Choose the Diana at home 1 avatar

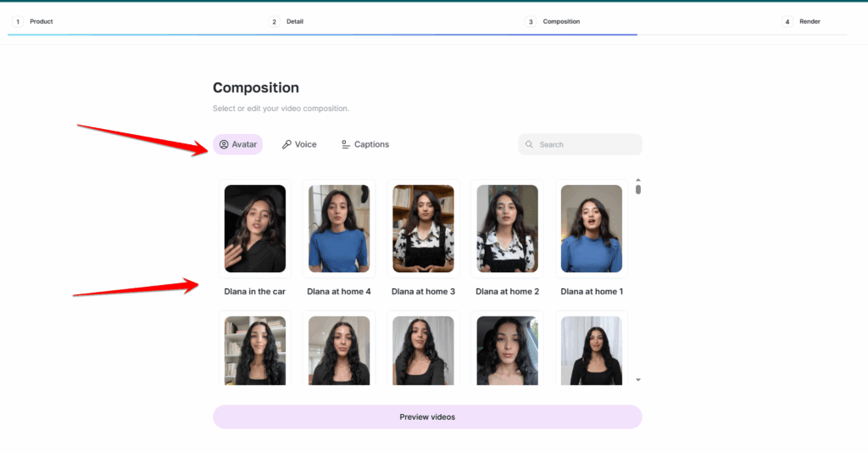pos(591,229)
